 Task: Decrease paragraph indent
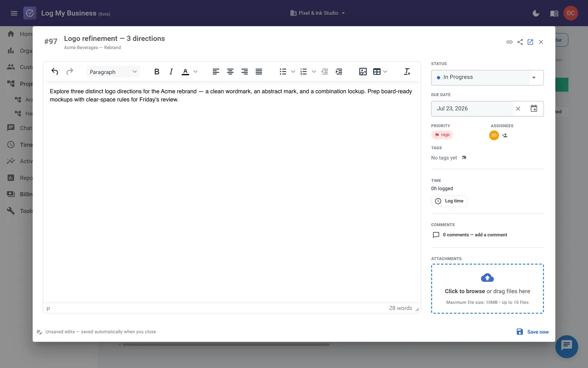[x=325, y=72]
